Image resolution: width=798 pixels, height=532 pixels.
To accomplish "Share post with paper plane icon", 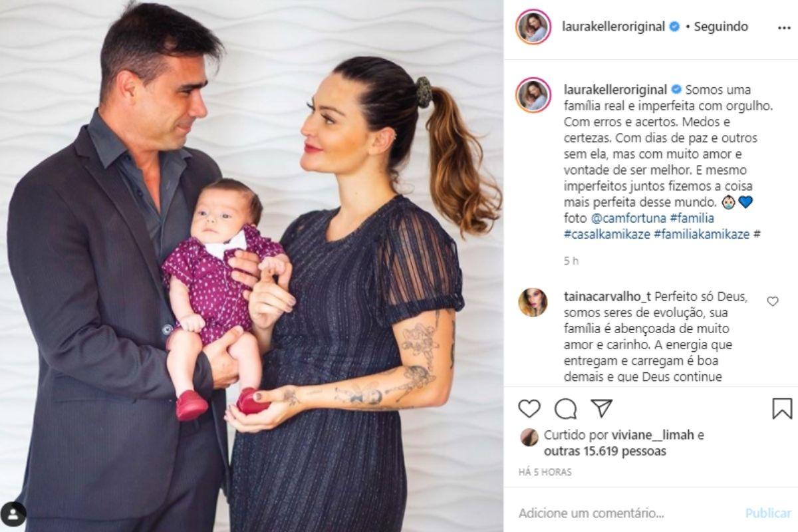I will pos(601,408).
